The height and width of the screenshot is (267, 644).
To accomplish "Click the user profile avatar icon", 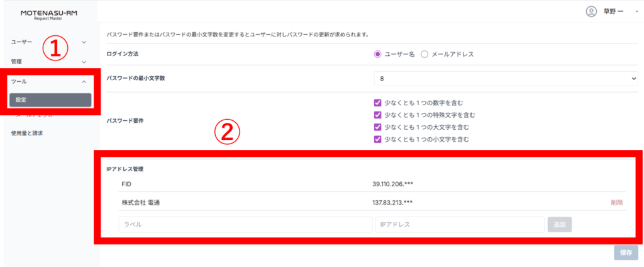I will (x=591, y=11).
